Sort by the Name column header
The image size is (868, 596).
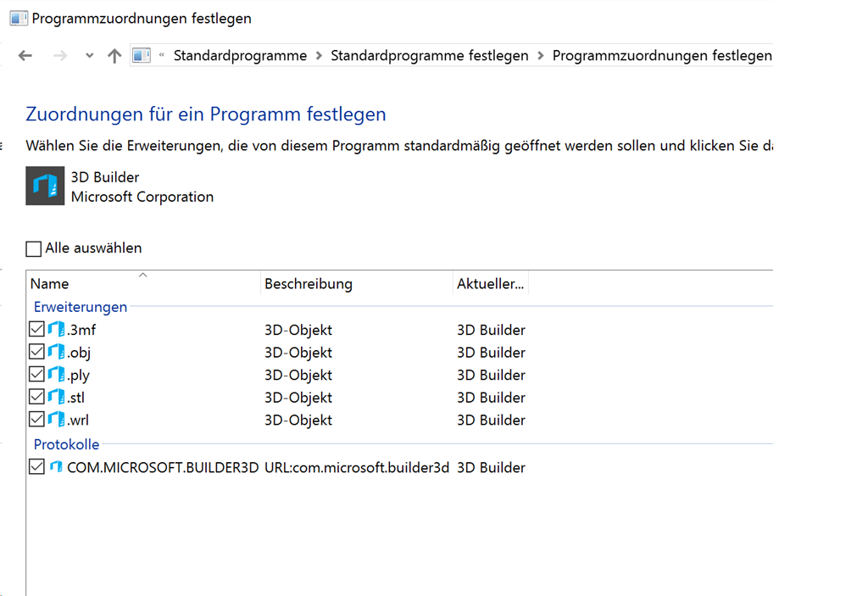(142, 283)
